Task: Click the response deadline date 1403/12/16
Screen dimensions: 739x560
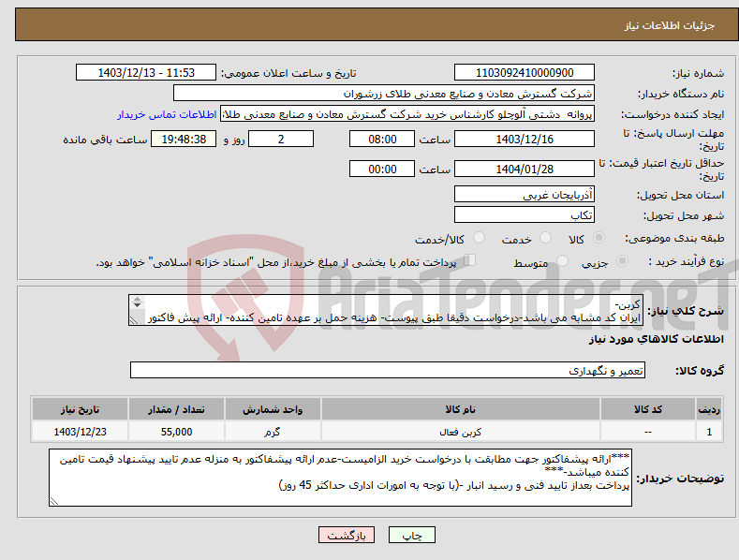Action: (525, 139)
